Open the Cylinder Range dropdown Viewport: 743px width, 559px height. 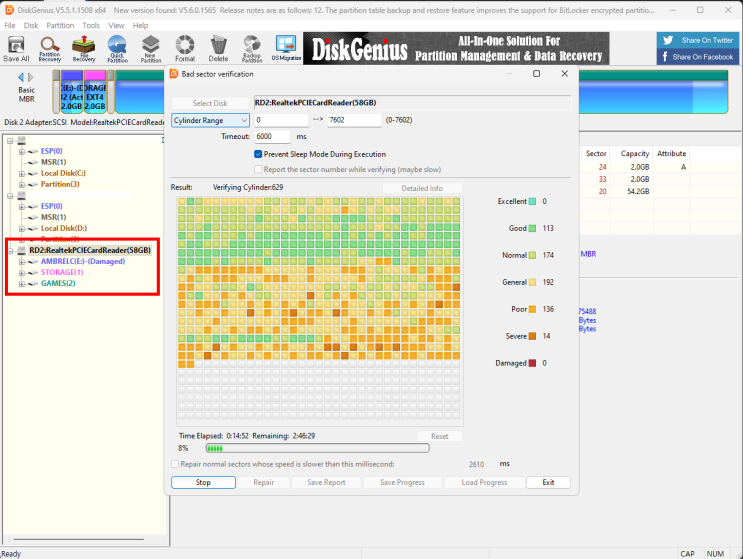pyautogui.click(x=210, y=120)
